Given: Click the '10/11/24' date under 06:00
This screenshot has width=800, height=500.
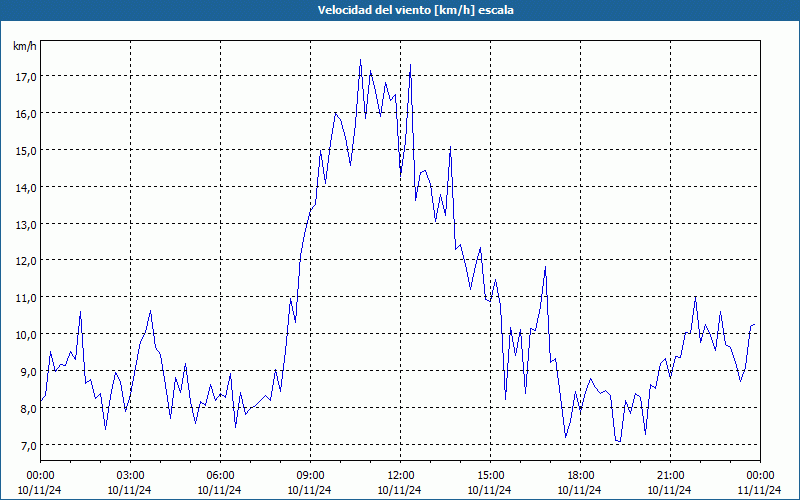Looking at the screenshot, I should click(220, 490).
